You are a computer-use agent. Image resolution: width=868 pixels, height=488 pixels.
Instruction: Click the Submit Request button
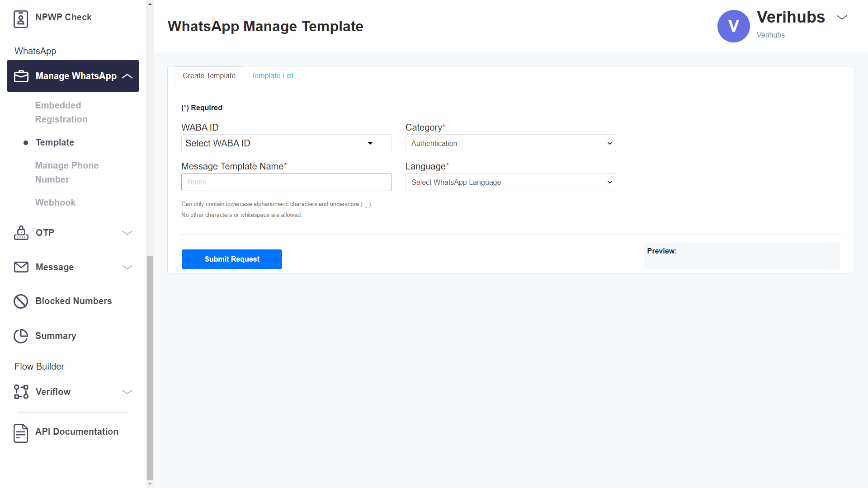click(x=232, y=259)
